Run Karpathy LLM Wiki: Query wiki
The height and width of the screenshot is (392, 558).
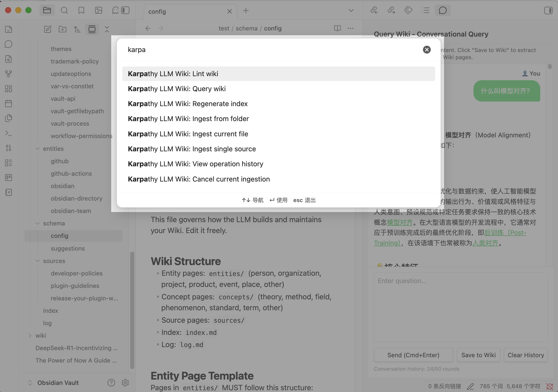coord(278,89)
